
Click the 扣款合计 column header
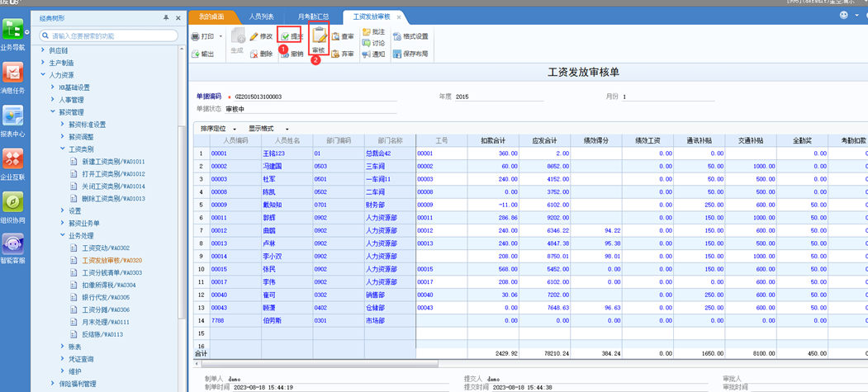[493, 139]
